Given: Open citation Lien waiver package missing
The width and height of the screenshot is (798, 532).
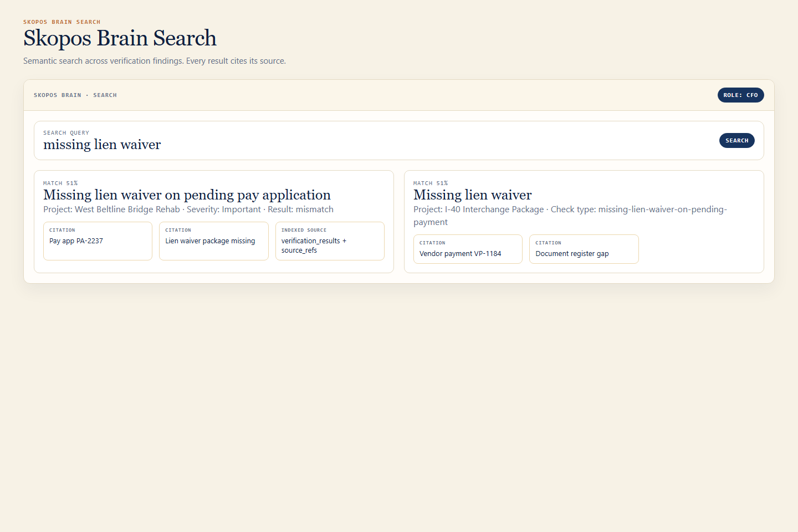Looking at the screenshot, I should [213, 241].
